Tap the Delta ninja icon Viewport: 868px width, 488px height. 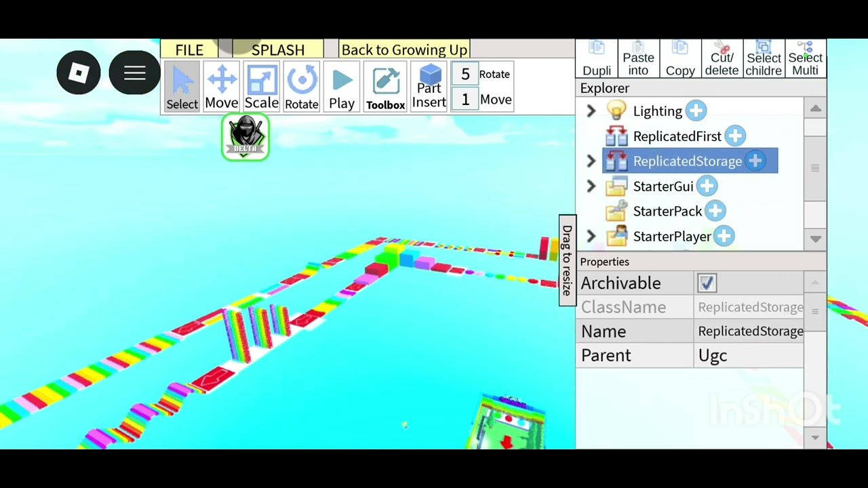[x=245, y=138]
